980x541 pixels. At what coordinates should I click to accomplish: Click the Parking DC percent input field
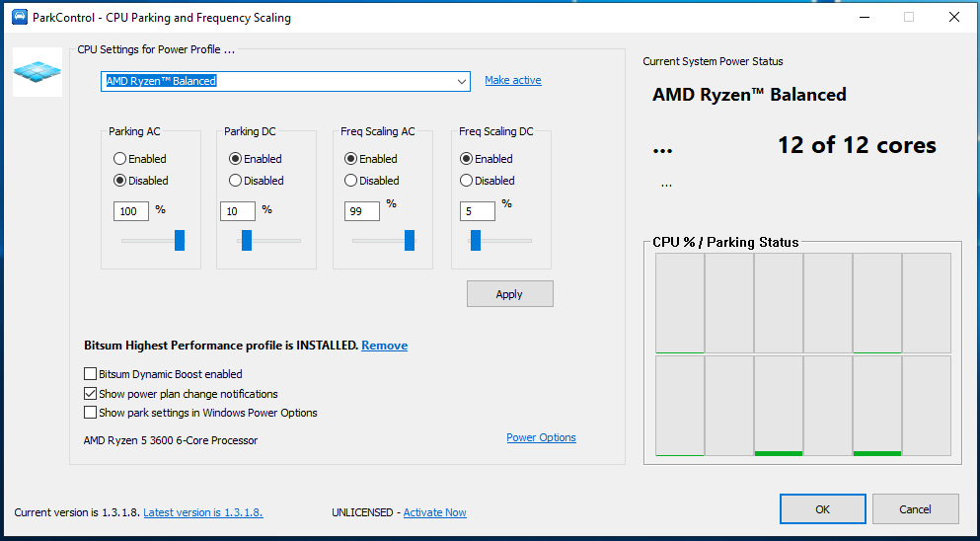(238, 210)
